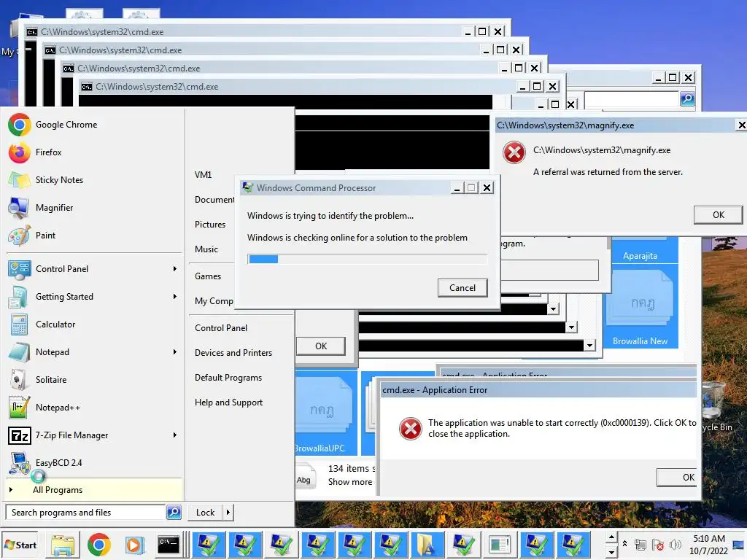Viewport: 747px width, 560px height.
Task: Open Windows Media Player from the taskbar
Action: click(x=133, y=545)
